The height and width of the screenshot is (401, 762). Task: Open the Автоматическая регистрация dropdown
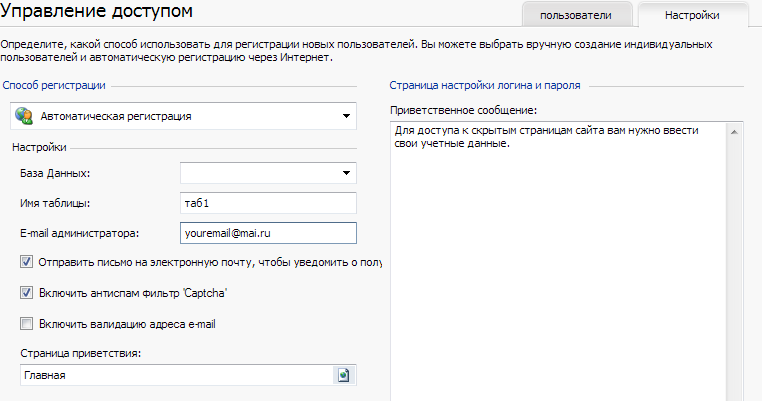point(183,116)
